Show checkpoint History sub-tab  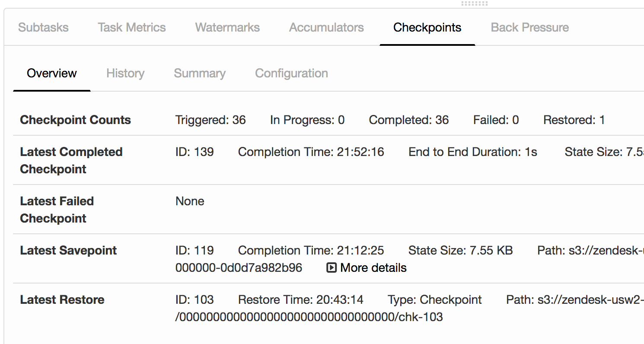(x=125, y=73)
